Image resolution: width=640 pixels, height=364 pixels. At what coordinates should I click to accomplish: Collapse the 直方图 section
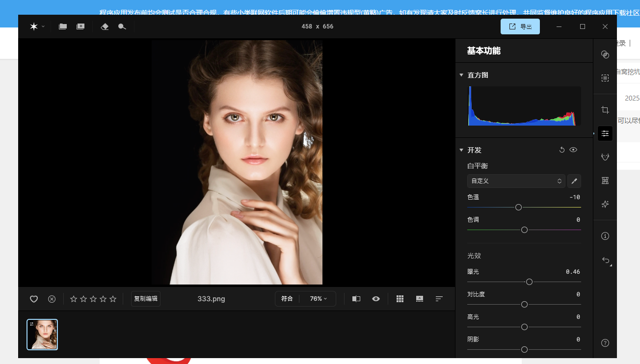coord(461,75)
